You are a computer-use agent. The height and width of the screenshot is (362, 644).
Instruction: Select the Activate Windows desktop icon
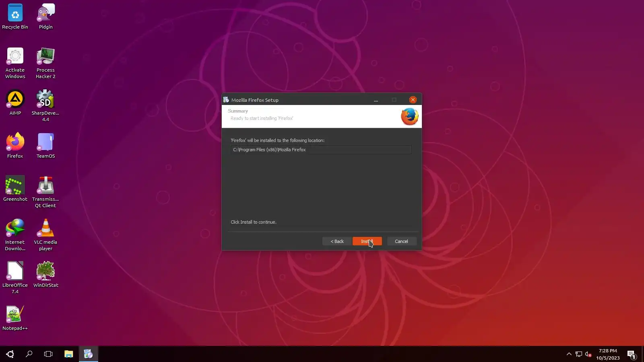[15, 63]
